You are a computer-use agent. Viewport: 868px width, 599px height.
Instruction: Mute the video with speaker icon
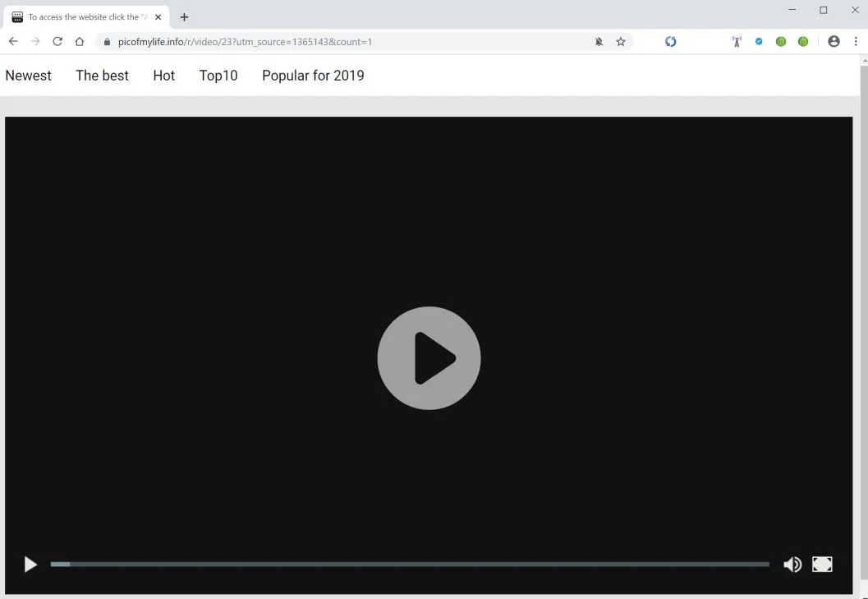pos(792,564)
